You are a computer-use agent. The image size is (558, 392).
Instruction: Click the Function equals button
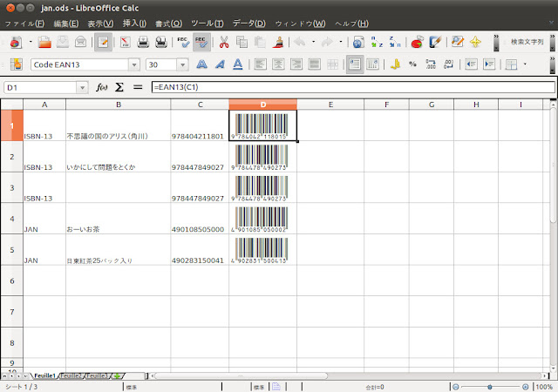[x=138, y=87]
